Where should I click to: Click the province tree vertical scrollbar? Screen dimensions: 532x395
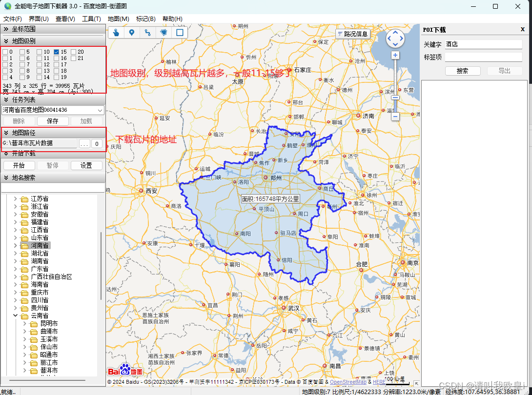[x=101, y=265]
